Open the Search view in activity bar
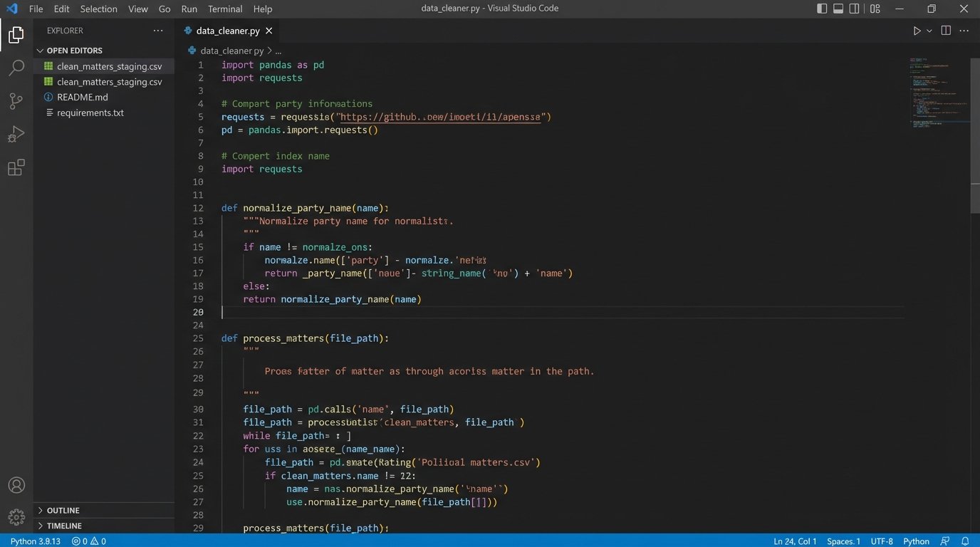The width and height of the screenshot is (980, 547). (16, 68)
